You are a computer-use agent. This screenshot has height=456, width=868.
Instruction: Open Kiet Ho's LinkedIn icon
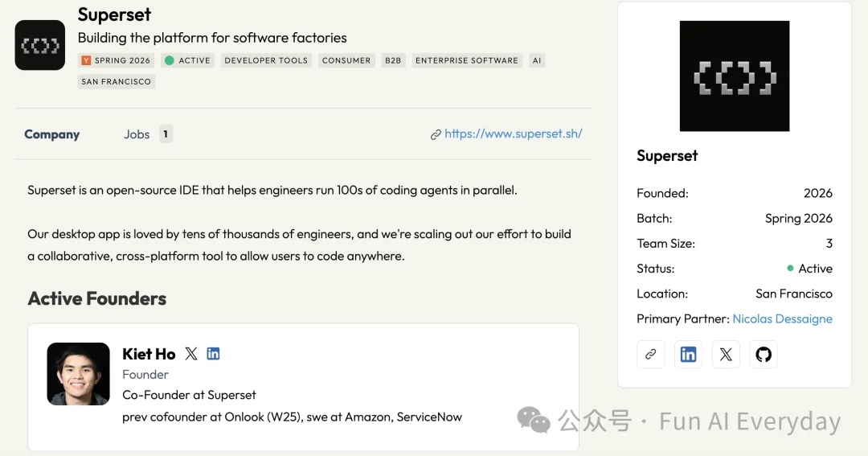click(x=213, y=354)
